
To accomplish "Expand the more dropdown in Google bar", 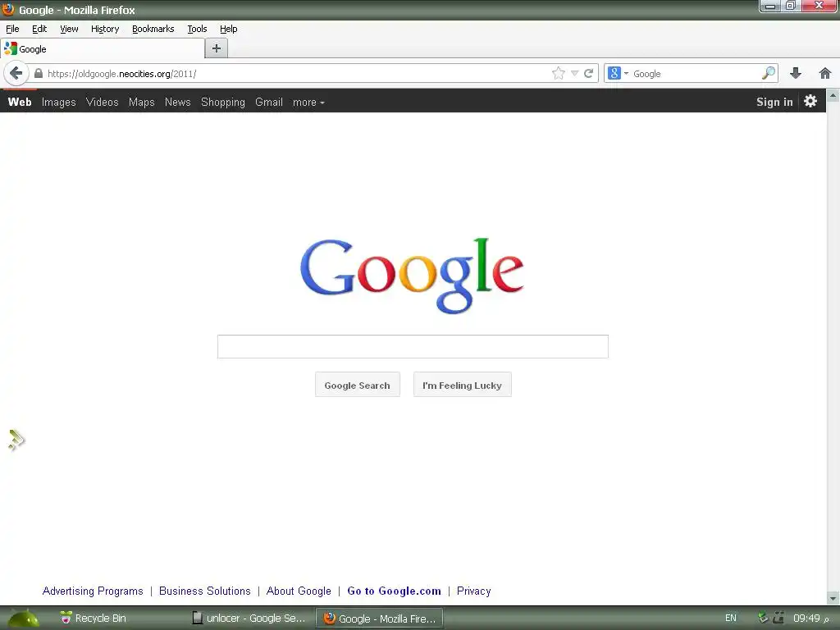I will (308, 102).
